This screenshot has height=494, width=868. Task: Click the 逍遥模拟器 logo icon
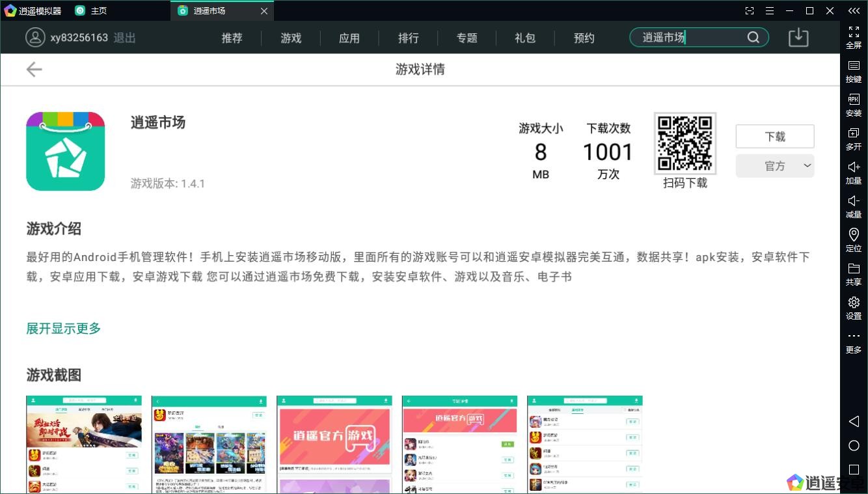10,10
